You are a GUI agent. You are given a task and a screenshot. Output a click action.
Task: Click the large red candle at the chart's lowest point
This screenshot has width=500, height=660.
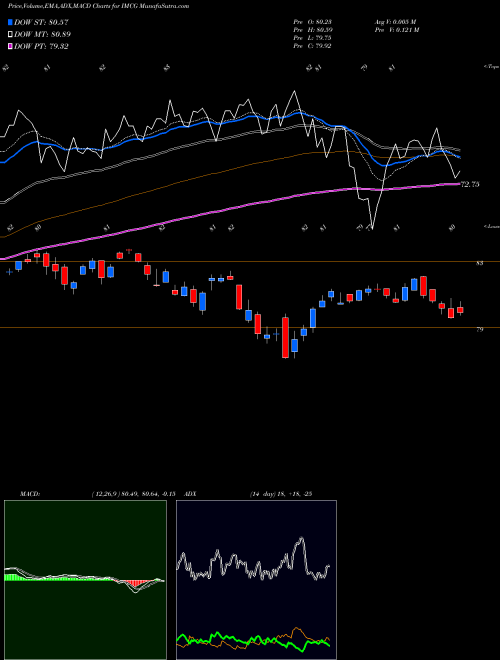pyautogui.click(x=285, y=338)
